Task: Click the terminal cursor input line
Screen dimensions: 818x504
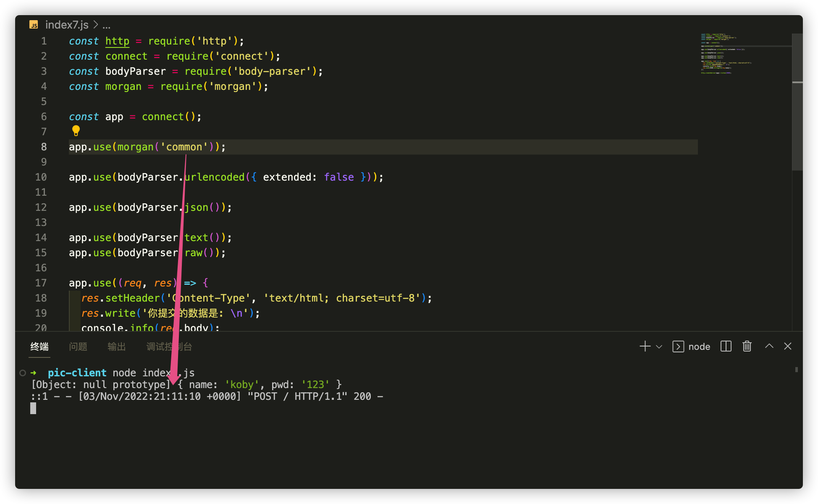Action: (33, 408)
